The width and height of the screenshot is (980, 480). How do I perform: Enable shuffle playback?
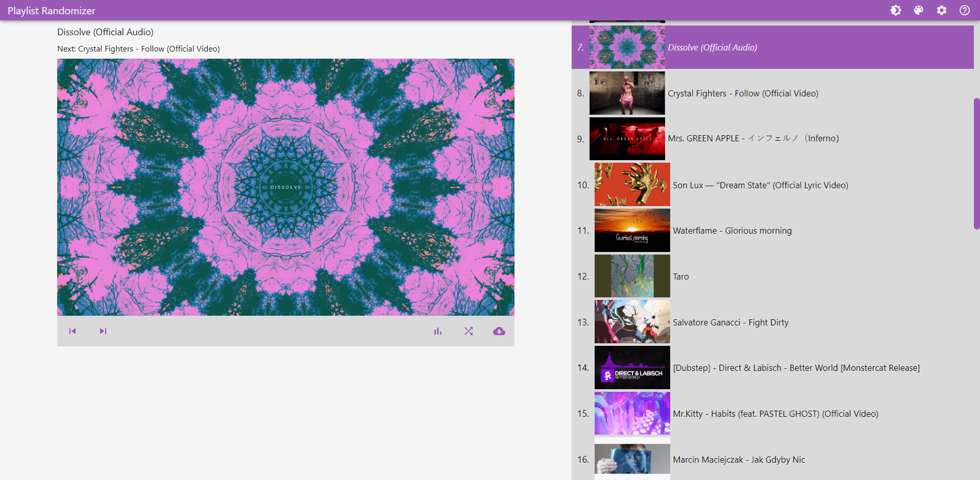coord(469,331)
